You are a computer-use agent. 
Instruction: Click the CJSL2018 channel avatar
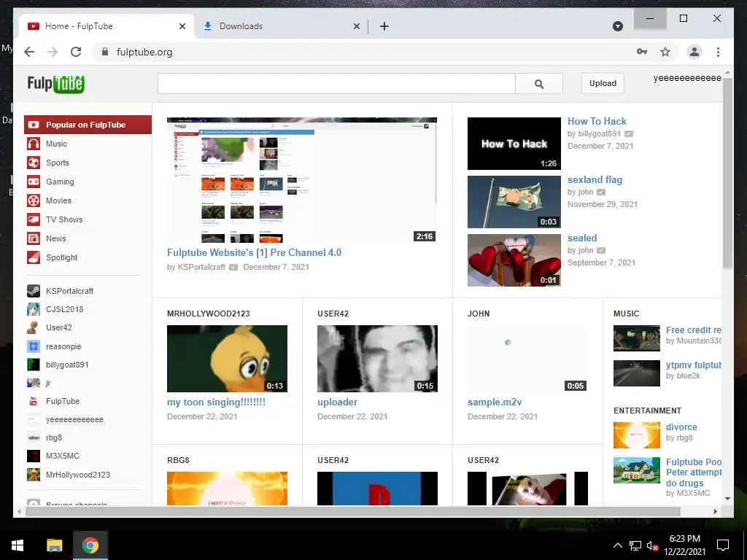click(x=34, y=309)
